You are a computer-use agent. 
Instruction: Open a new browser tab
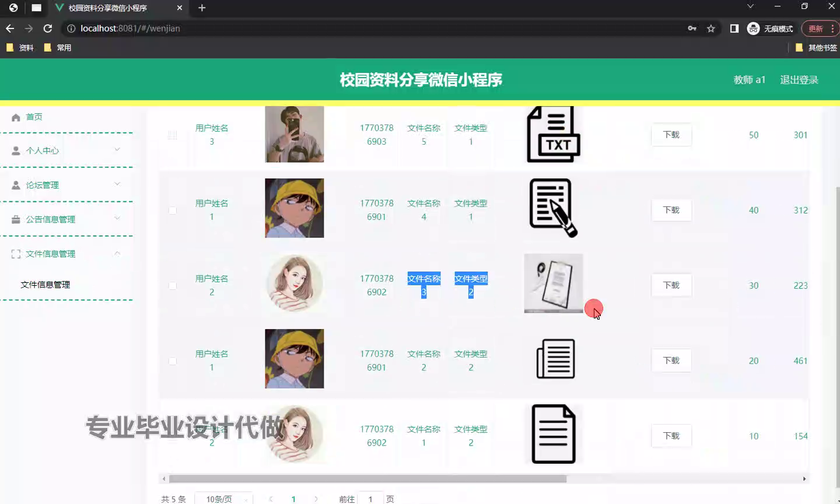tap(202, 8)
